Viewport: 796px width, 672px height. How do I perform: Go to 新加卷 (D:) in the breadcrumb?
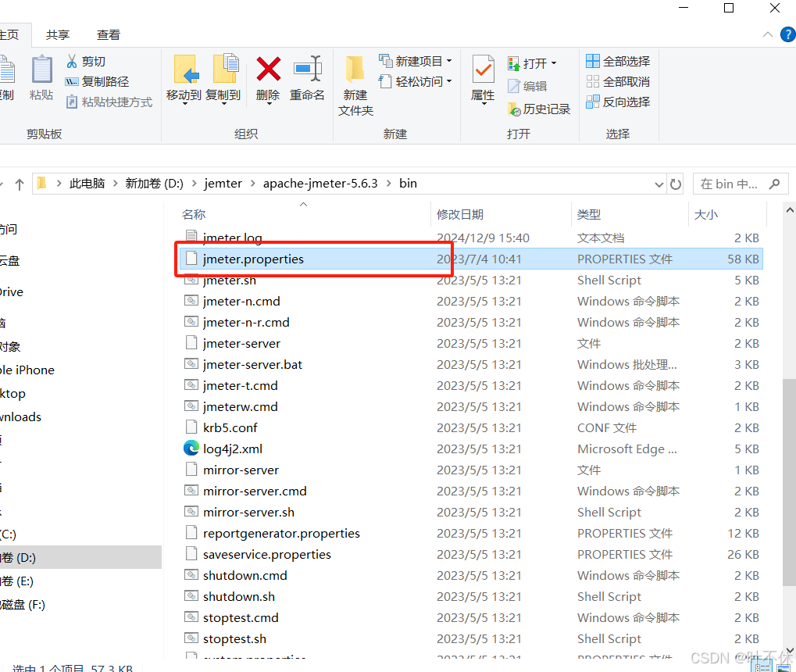155,184
